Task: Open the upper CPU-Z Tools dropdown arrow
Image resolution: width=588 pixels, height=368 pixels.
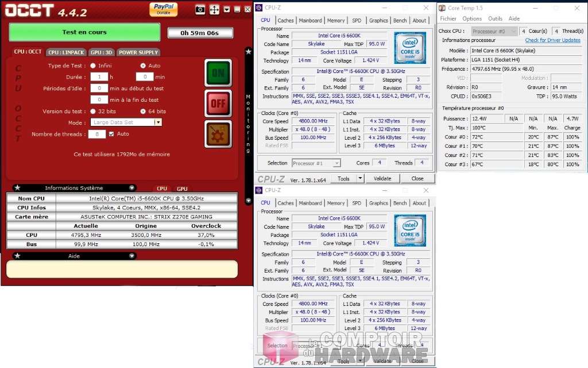Action: [360, 178]
